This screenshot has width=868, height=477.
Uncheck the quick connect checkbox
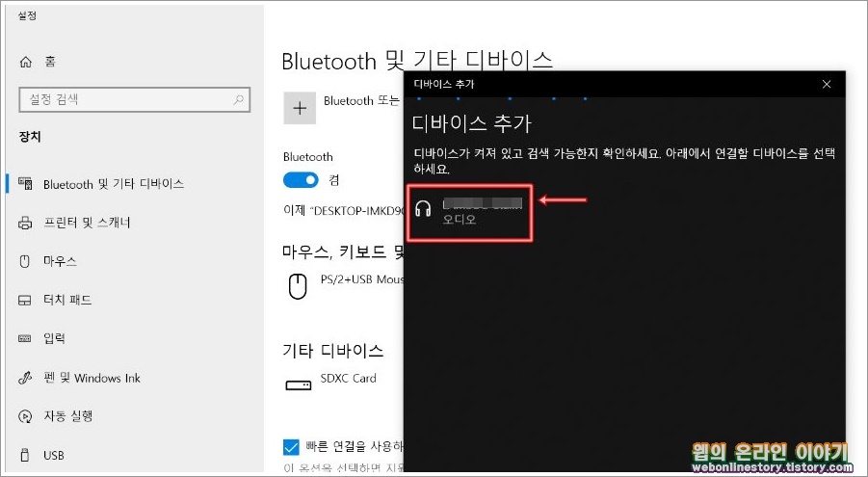(x=291, y=446)
